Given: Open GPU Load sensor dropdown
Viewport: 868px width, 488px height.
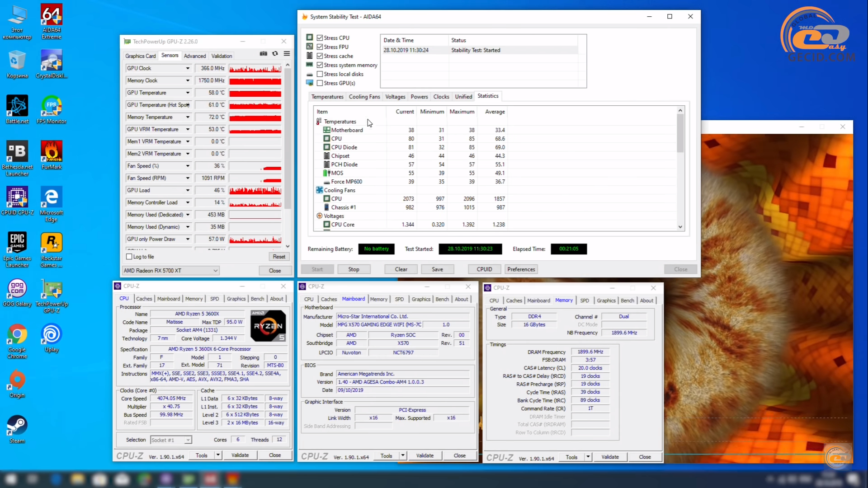Looking at the screenshot, I should pyautogui.click(x=188, y=190).
